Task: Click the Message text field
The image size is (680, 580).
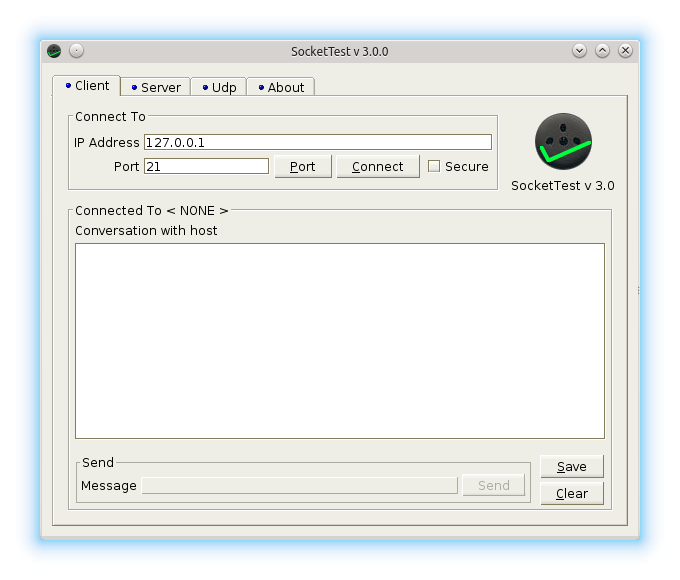Action: pos(299,485)
